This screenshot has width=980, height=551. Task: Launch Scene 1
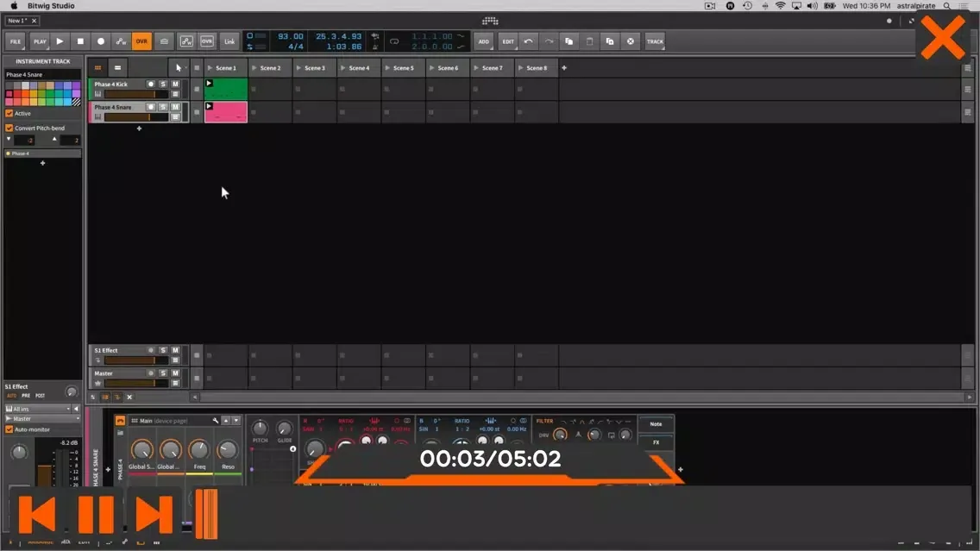(210, 67)
